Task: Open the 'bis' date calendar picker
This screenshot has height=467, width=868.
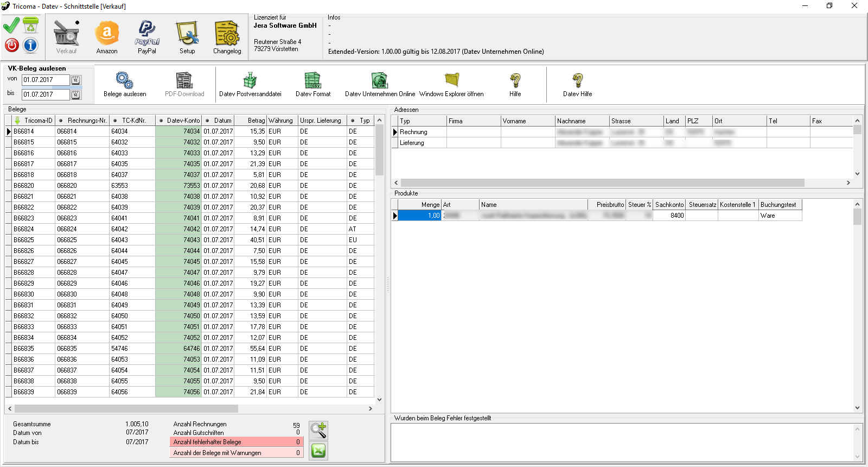Action: 76,95
